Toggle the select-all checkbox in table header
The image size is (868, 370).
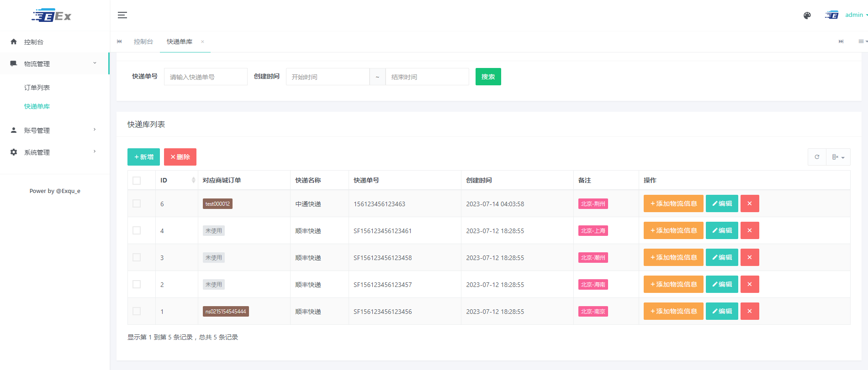137,181
